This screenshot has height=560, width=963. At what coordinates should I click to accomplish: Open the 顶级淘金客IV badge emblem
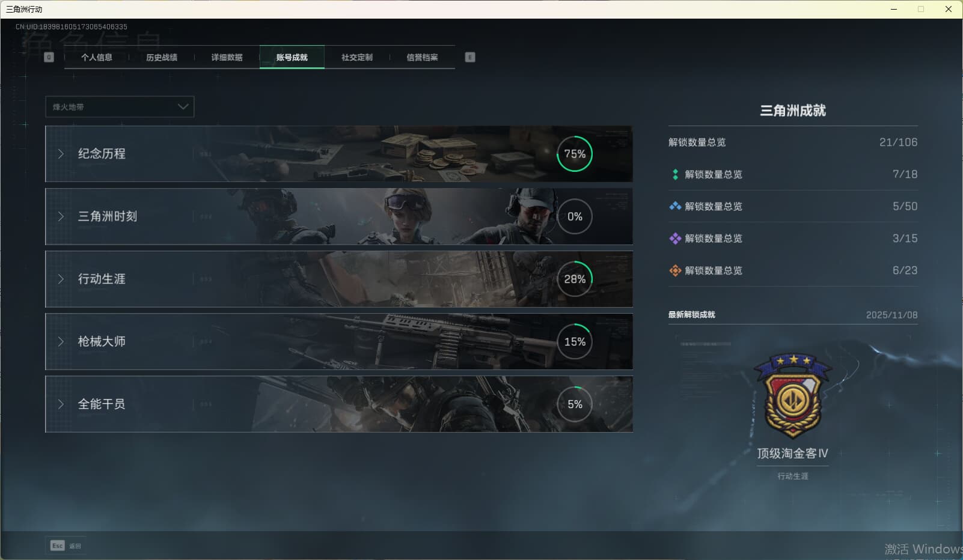793,395
